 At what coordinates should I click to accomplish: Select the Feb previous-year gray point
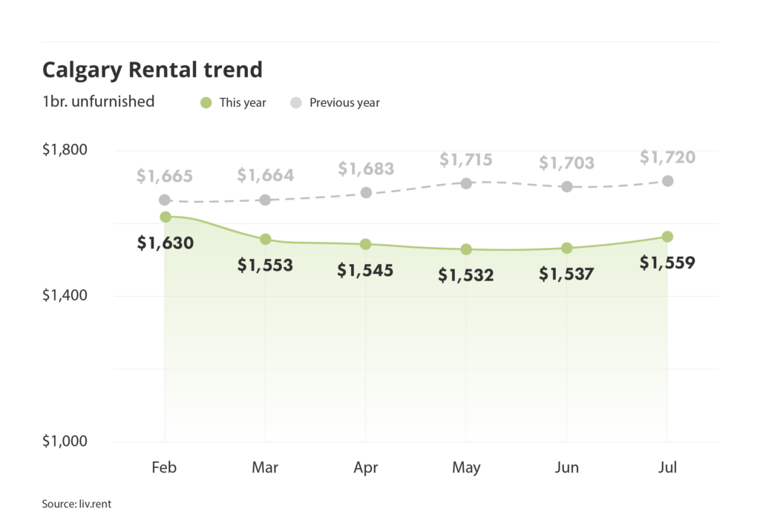[165, 200]
